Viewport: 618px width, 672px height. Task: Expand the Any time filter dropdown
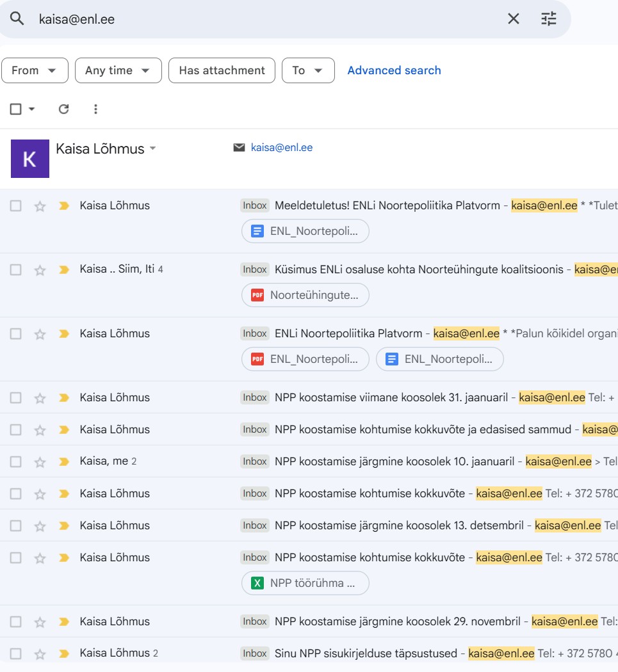pos(118,70)
